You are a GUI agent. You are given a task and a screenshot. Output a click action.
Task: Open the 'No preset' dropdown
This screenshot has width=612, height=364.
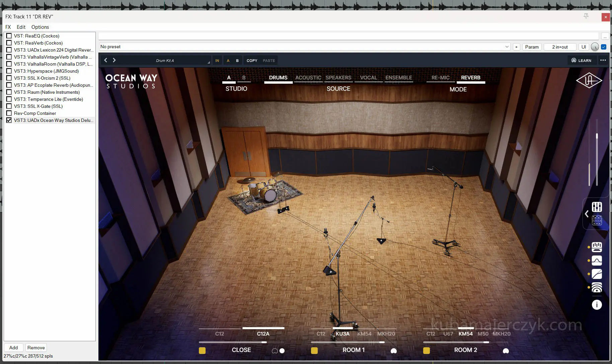coord(304,47)
